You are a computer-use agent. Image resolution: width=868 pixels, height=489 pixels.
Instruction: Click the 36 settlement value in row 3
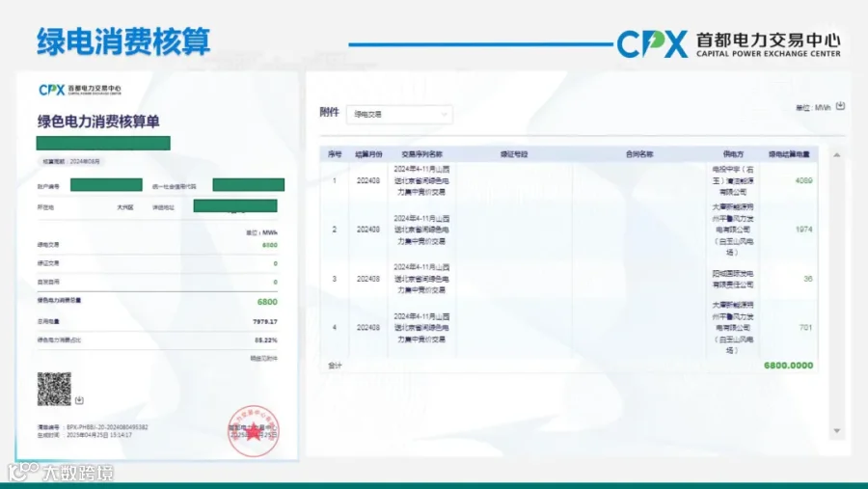[808, 279]
